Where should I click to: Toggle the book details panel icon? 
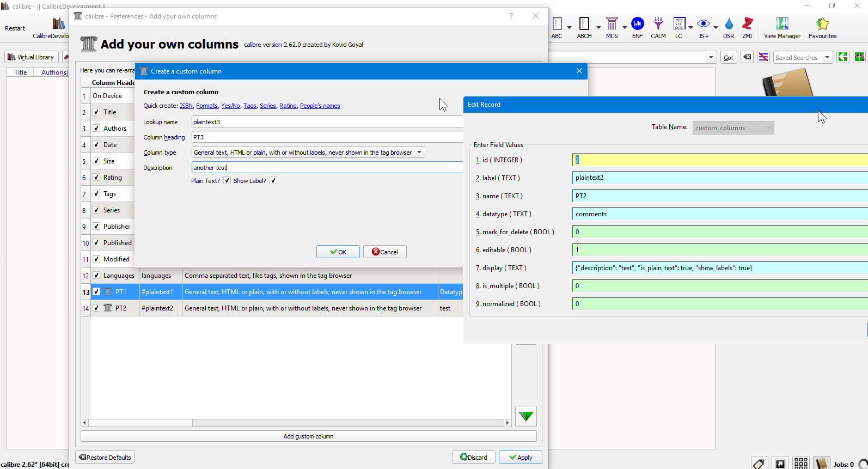click(822, 463)
